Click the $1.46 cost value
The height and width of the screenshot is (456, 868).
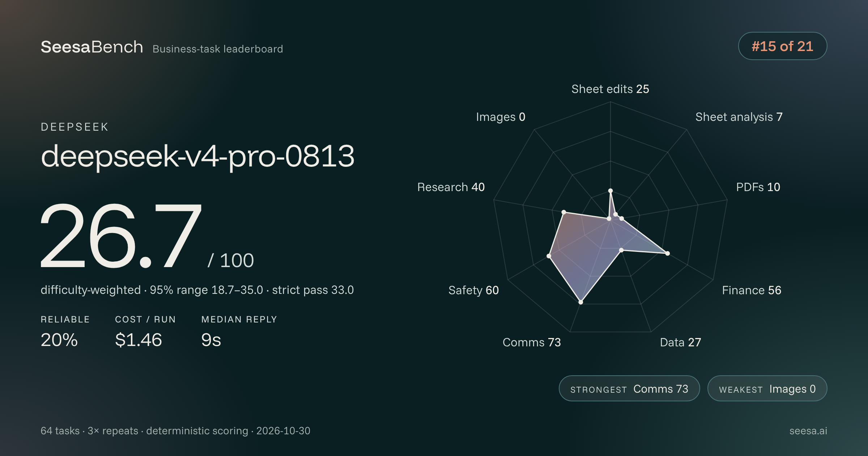pyautogui.click(x=139, y=340)
